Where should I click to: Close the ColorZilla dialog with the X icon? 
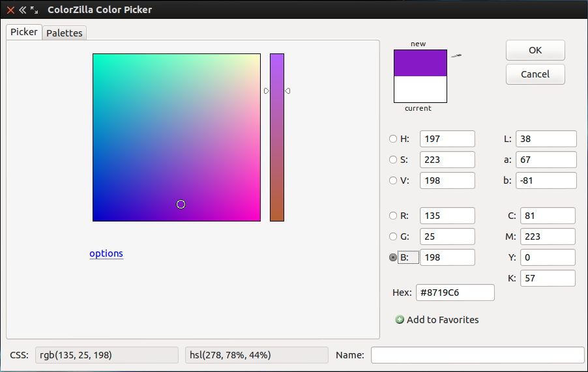pos(10,10)
